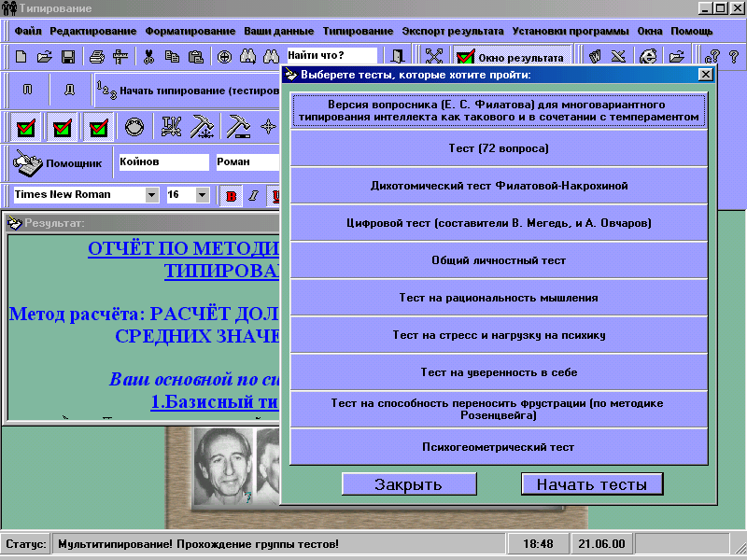The height and width of the screenshot is (560, 747).
Task: Toggle the second green checkmark button
Action: (x=63, y=127)
